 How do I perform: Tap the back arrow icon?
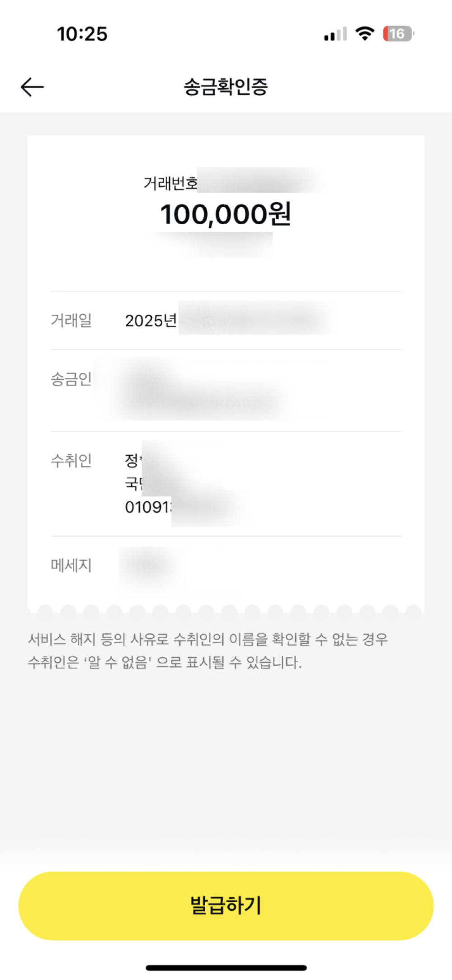click(x=32, y=87)
